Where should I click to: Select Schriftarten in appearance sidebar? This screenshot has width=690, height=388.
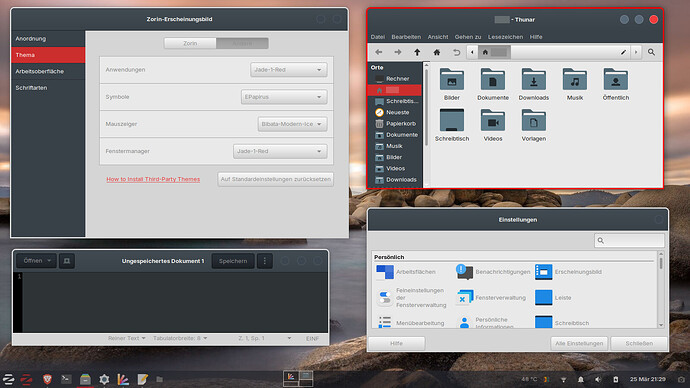point(48,88)
